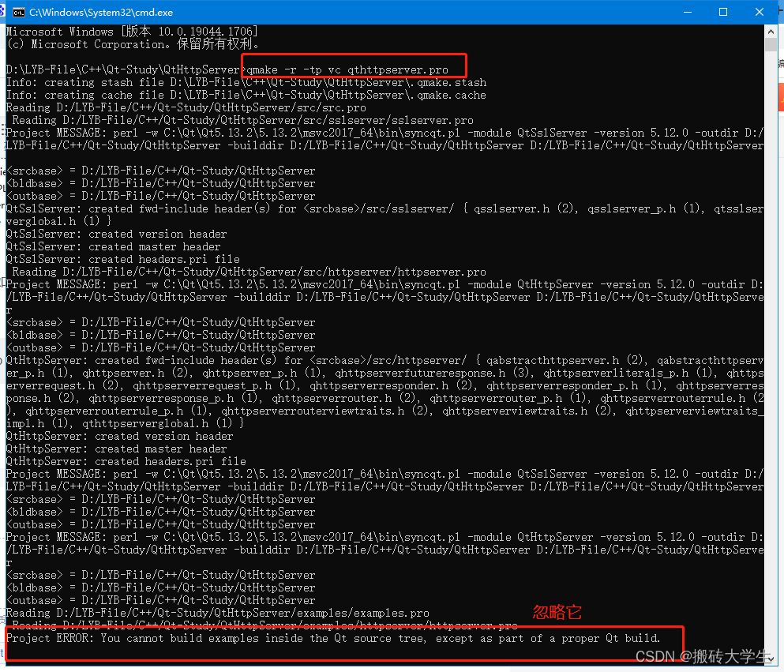Click the close button of the cmd window
784x672 pixels.
[x=759, y=12]
